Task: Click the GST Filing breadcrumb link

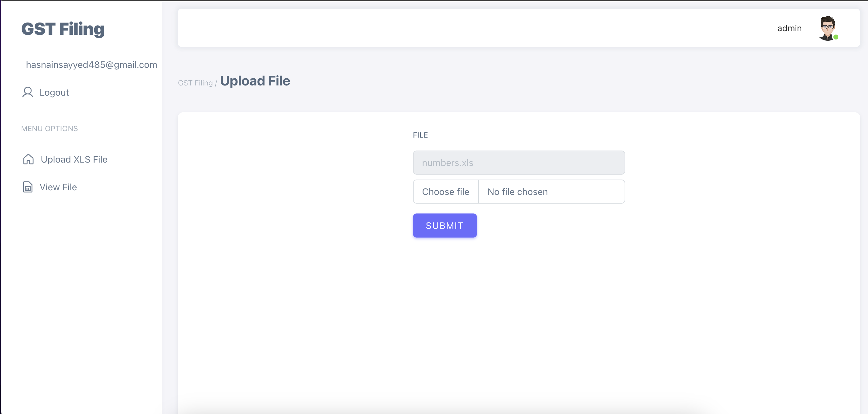Action: [x=195, y=83]
